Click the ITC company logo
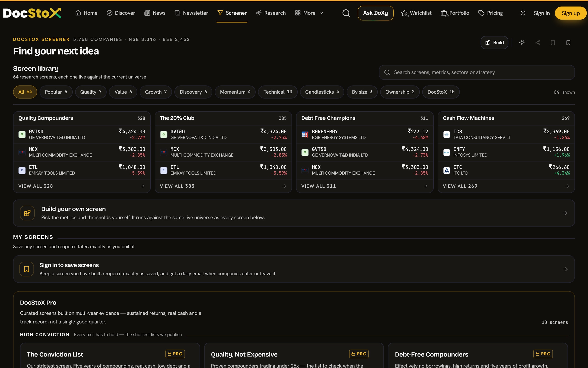This screenshot has width=588, height=368. tap(447, 170)
